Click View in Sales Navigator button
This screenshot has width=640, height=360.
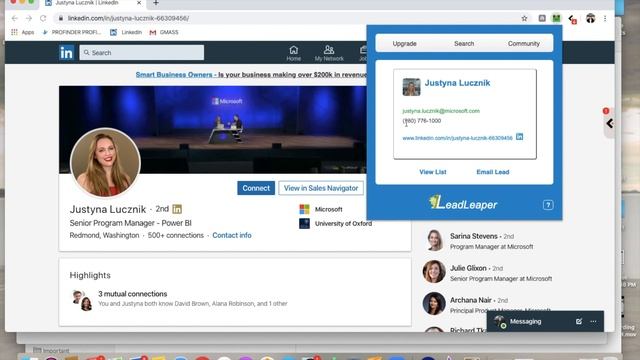click(x=321, y=188)
